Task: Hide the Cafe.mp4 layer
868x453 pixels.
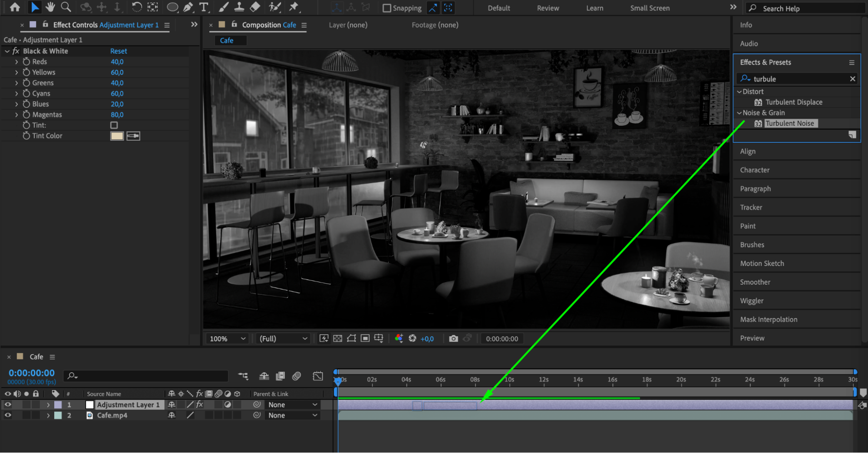Action: coord(8,415)
